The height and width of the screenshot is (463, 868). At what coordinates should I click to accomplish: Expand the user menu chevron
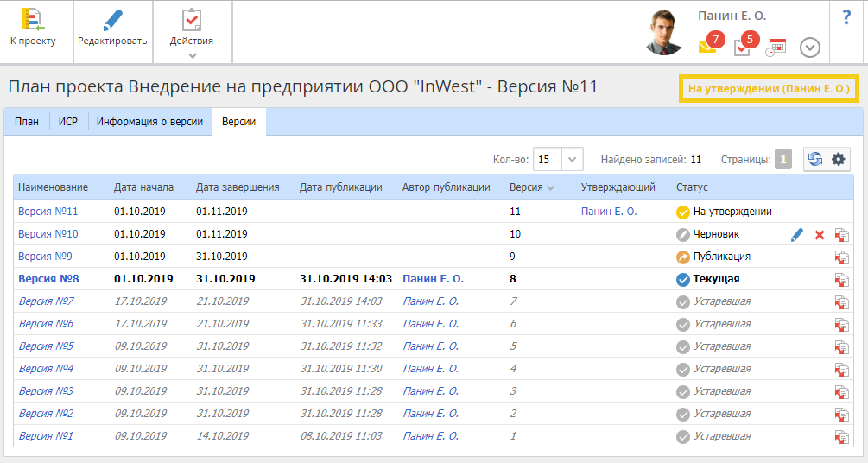[x=809, y=48]
